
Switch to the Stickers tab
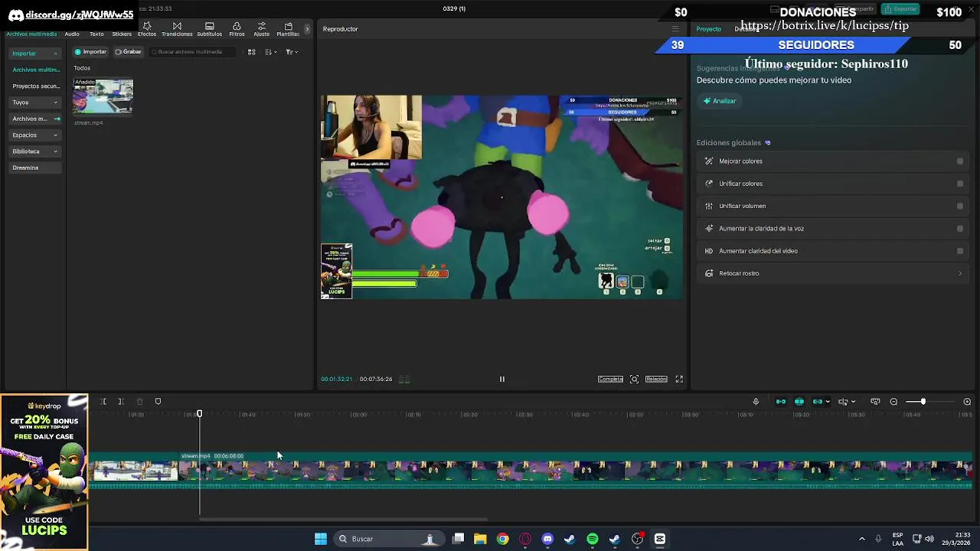pos(122,34)
